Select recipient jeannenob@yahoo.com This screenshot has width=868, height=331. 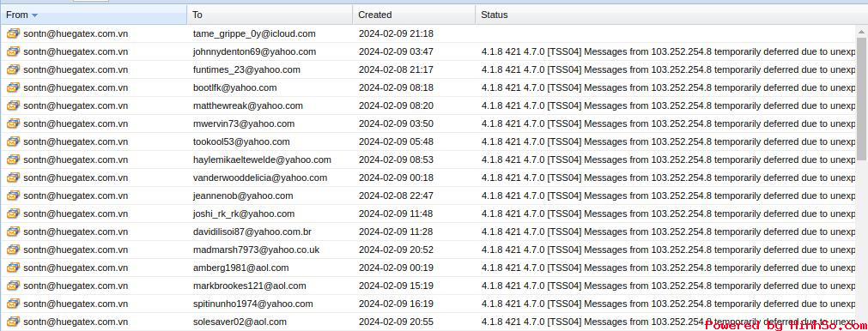[243, 196]
